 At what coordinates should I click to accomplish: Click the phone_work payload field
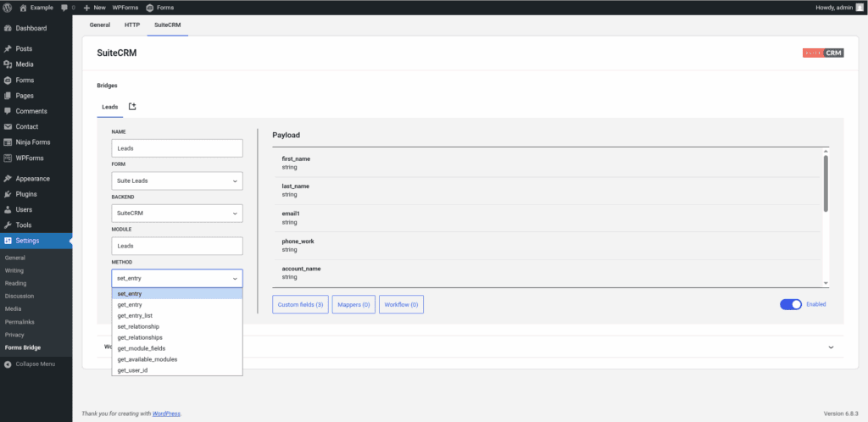546,246
